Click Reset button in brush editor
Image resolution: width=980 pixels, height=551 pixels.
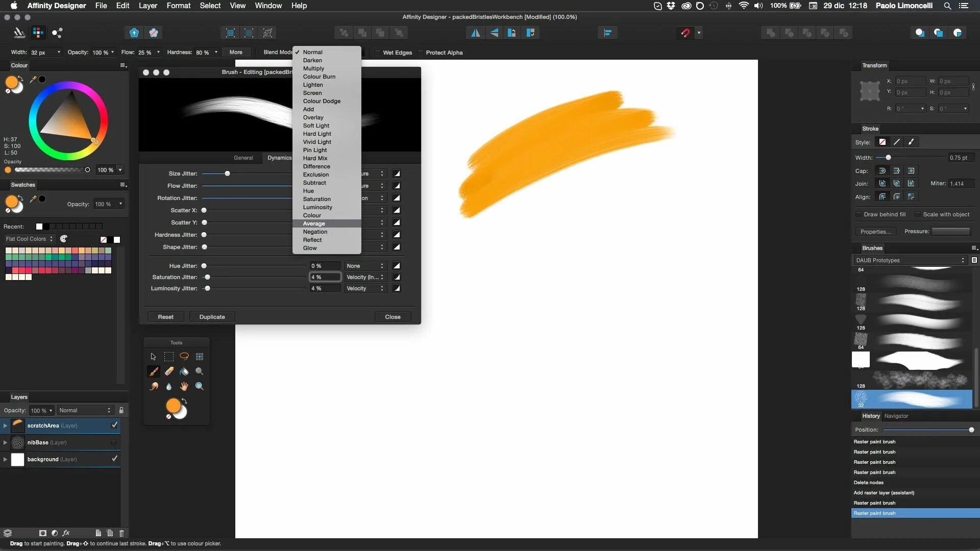(x=165, y=316)
